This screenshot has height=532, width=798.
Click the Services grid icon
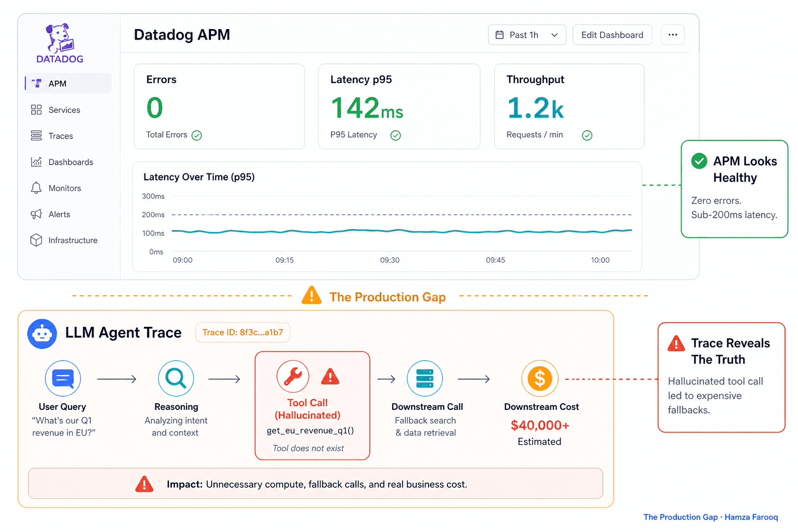point(36,110)
